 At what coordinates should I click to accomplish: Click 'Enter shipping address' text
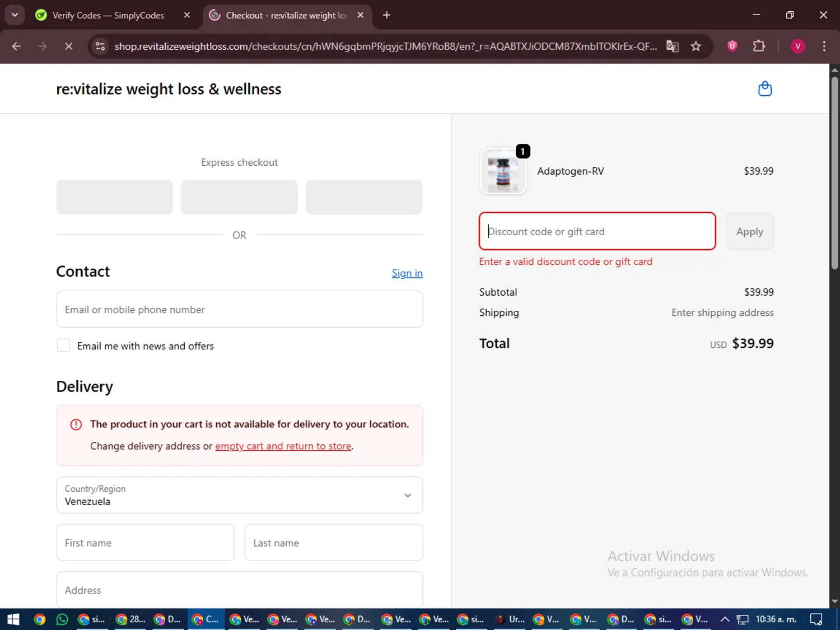click(x=722, y=312)
